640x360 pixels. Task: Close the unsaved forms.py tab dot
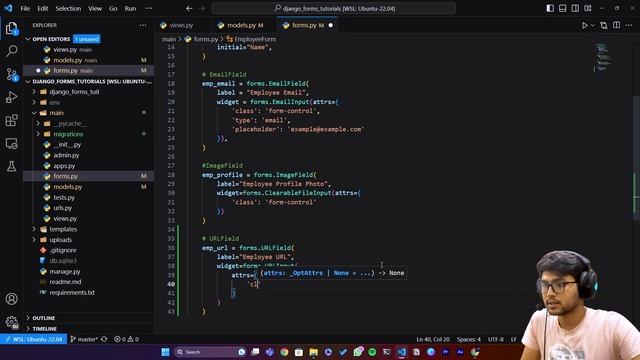[331, 25]
